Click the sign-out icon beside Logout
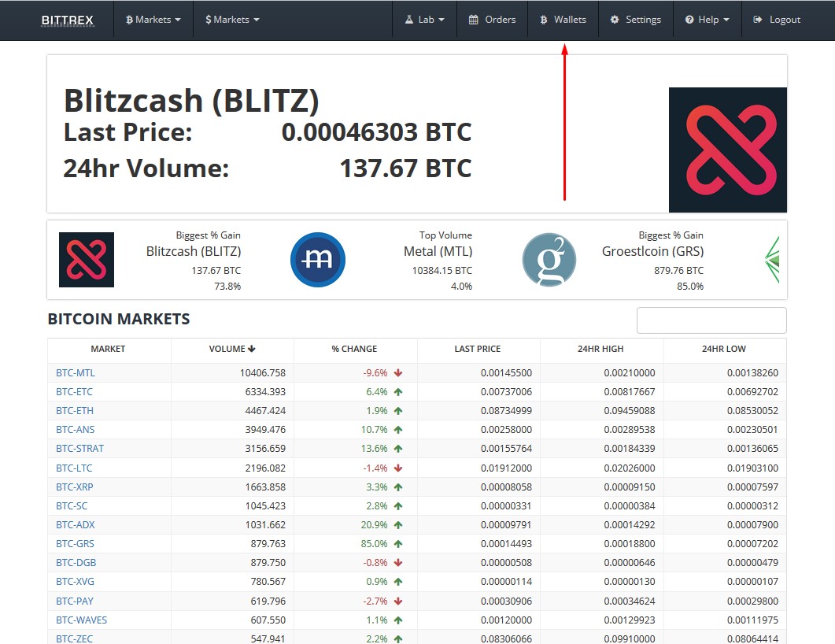The image size is (835, 644). (757, 20)
